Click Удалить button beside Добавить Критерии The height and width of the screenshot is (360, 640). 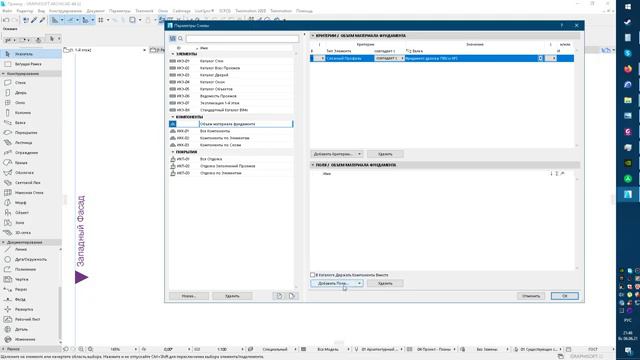coord(385,154)
